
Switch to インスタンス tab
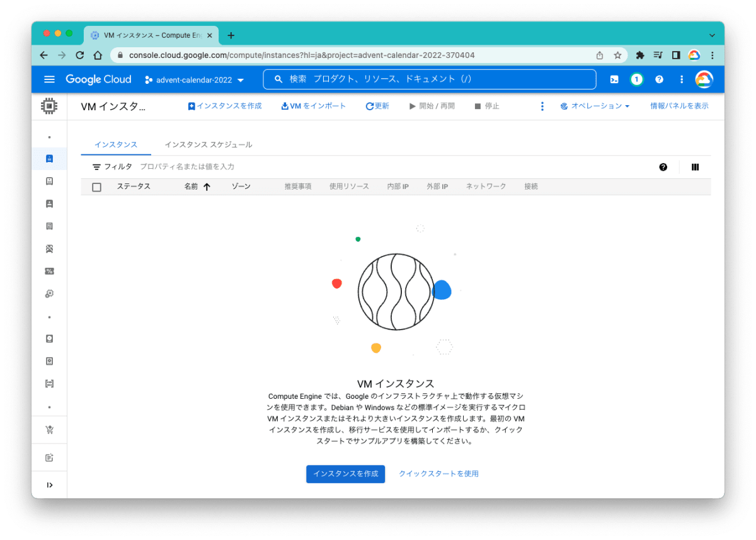[x=116, y=145]
